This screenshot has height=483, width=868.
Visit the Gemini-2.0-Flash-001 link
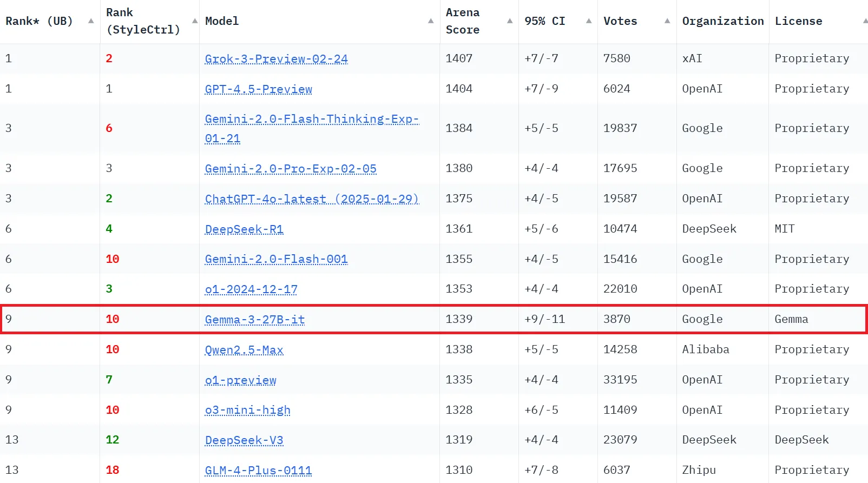pyautogui.click(x=276, y=259)
